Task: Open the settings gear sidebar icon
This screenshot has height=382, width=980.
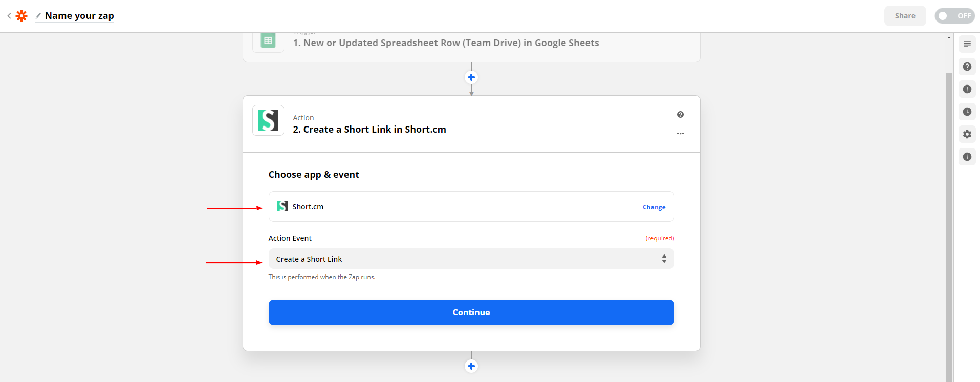Action: [967, 134]
